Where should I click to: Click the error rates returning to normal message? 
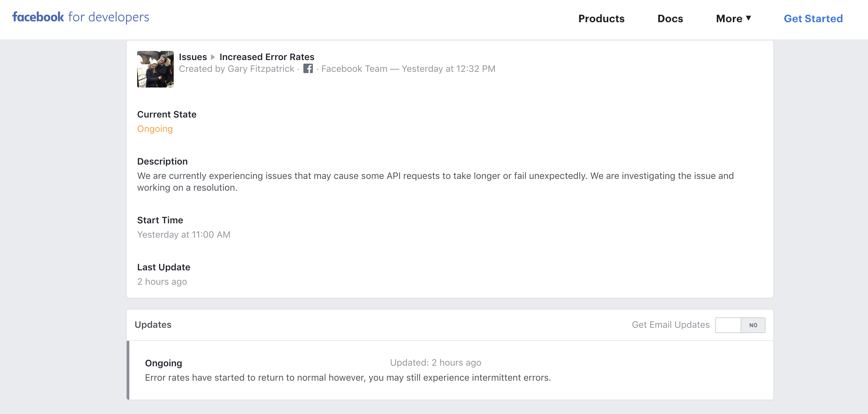[348, 378]
